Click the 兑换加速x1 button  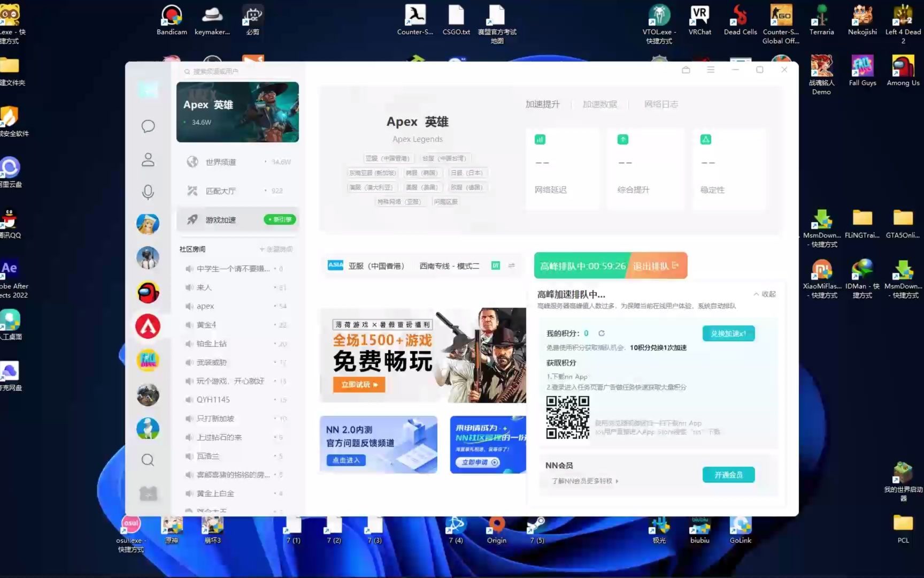pyautogui.click(x=728, y=333)
